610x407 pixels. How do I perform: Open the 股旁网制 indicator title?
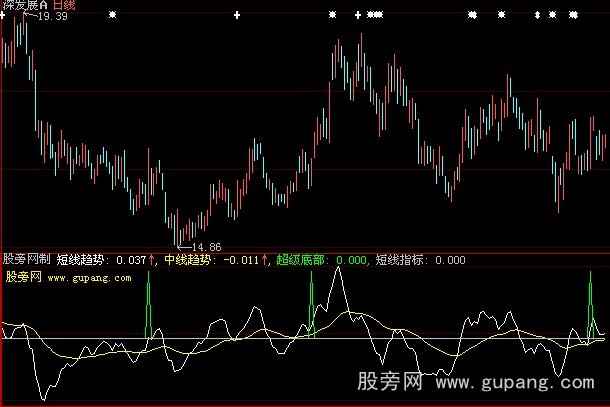(x=28, y=260)
